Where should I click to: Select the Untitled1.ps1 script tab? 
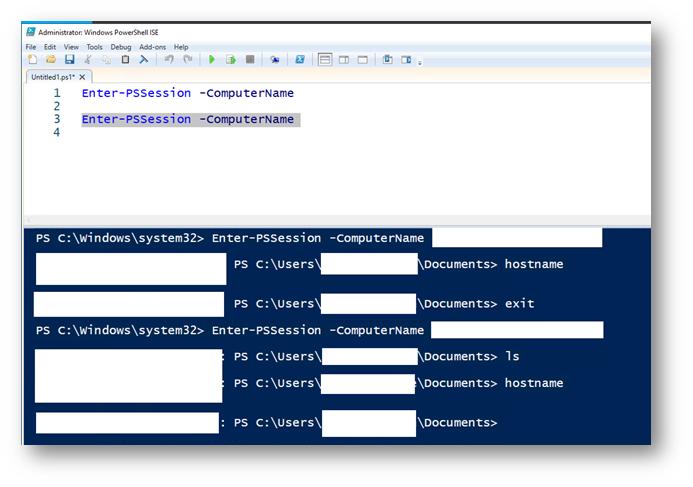52,76
